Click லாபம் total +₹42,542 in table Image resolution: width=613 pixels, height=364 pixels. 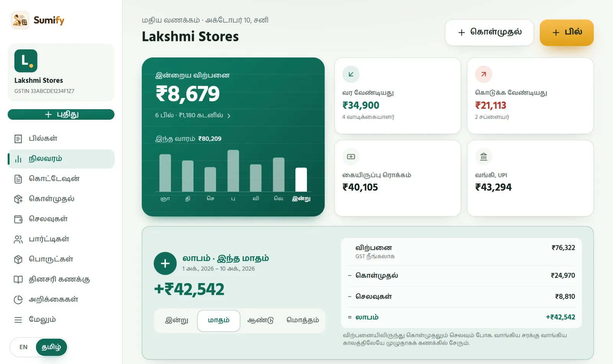tap(561, 317)
